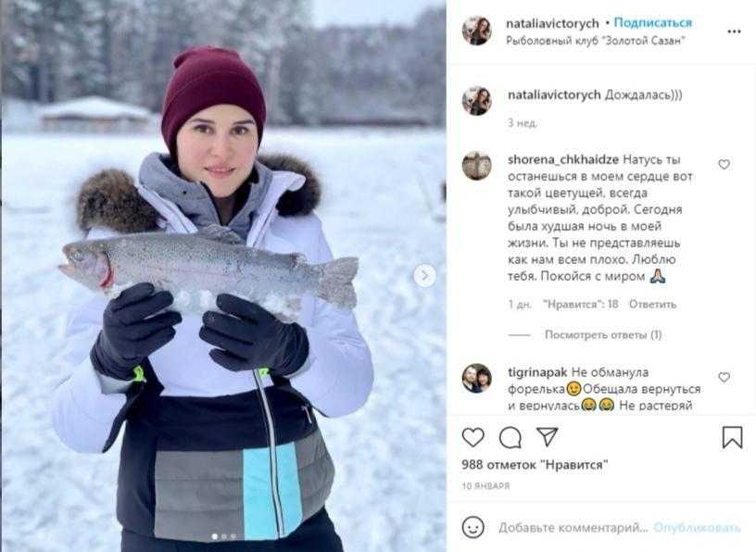Click the Опубликовать post button
The width and height of the screenshot is (756, 552).
pos(697,527)
